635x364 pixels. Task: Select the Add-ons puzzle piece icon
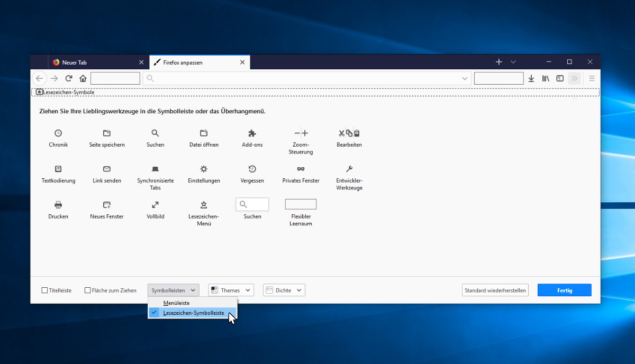252,133
